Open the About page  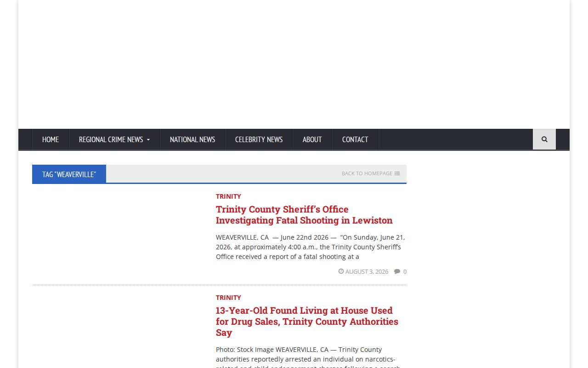click(312, 139)
